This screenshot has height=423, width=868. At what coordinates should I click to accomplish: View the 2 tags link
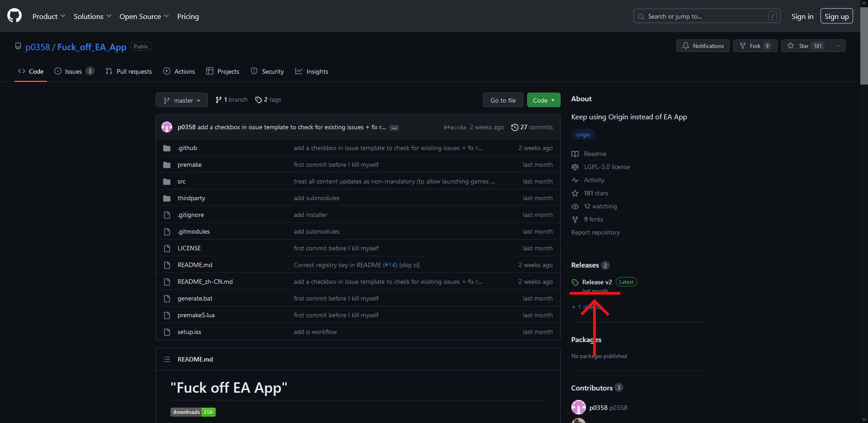(268, 100)
